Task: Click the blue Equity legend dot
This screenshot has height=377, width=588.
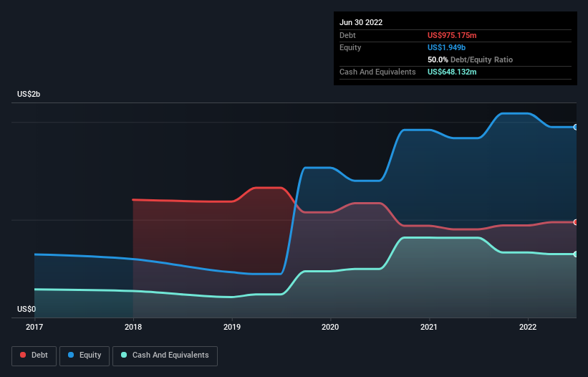Action: [71, 355]
